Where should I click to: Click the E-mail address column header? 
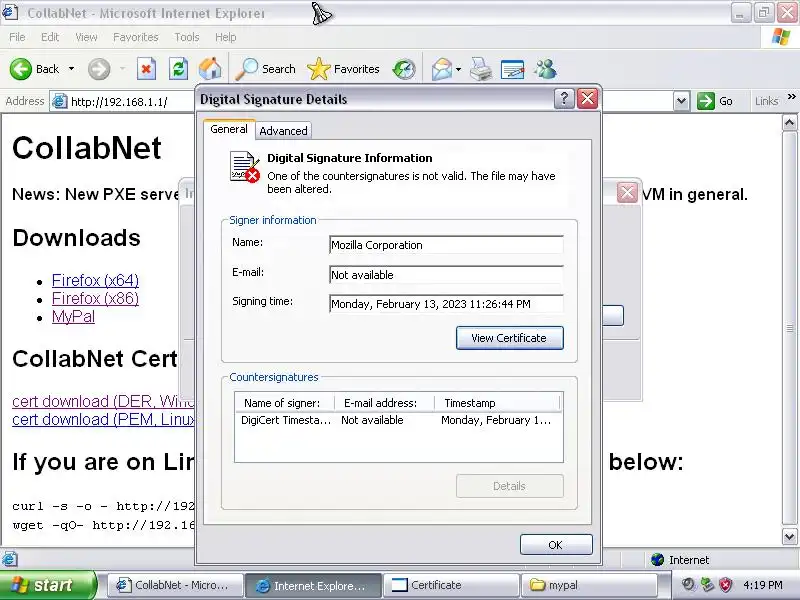tap(384, 403)
